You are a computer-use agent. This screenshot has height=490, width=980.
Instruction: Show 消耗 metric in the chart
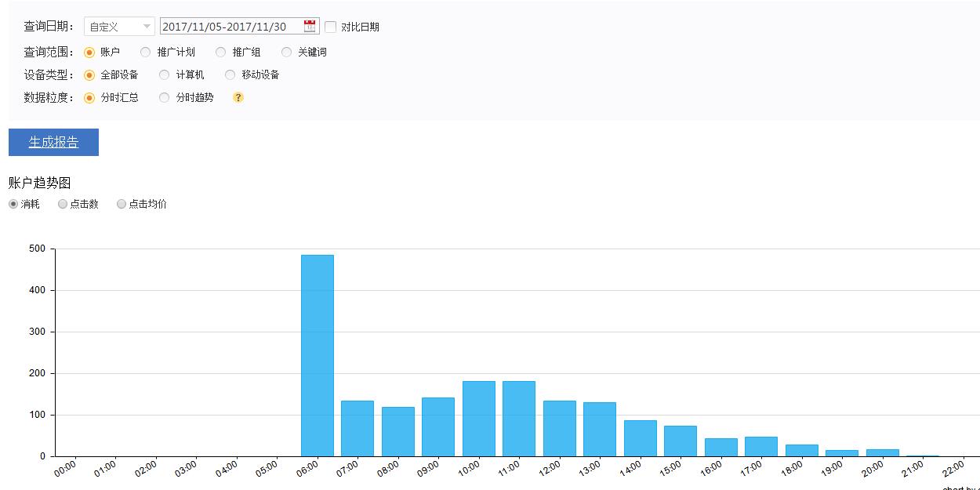(13, 204)
